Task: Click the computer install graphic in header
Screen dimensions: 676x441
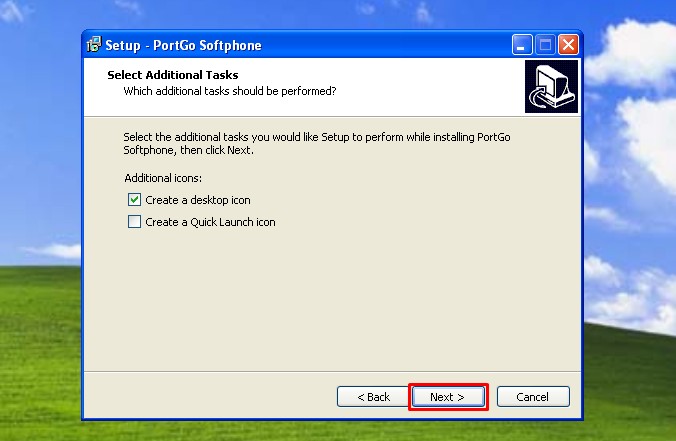Action: tap(551, 87)
